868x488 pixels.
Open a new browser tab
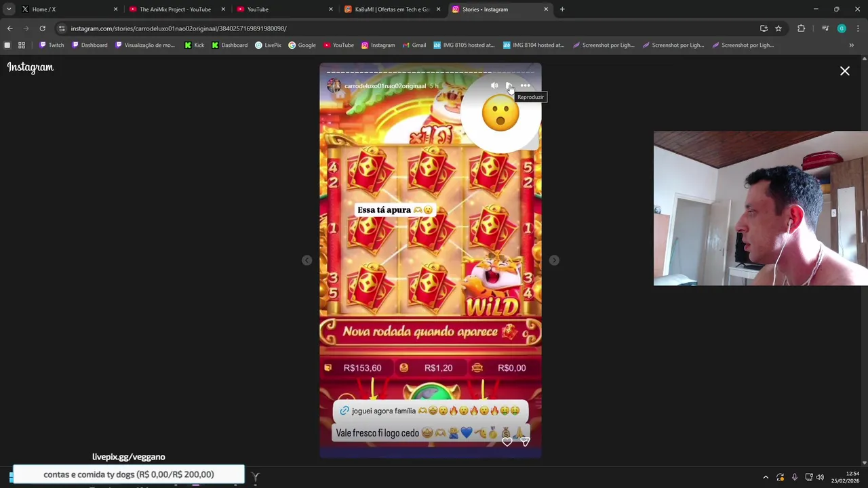pos(562,9)
